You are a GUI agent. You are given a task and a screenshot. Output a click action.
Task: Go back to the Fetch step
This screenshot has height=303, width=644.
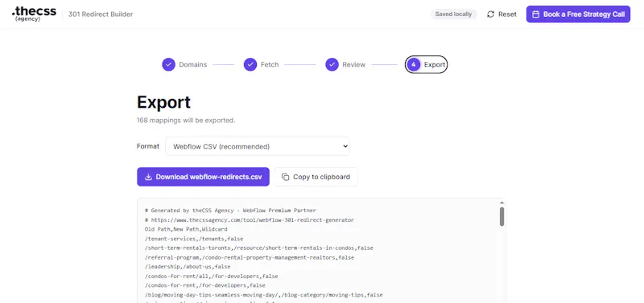coord(261,64)
